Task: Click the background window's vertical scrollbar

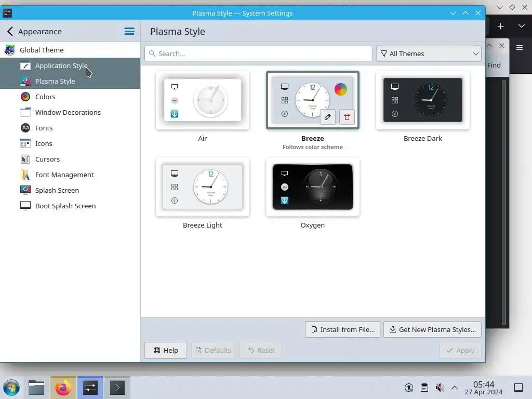Action: (504, 203)
